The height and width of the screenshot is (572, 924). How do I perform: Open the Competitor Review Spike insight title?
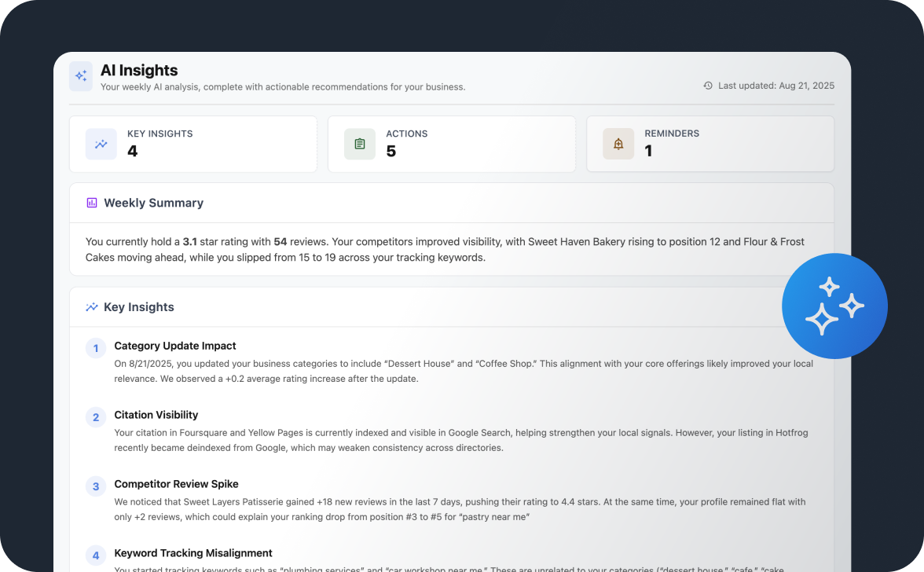coord(176,484)
